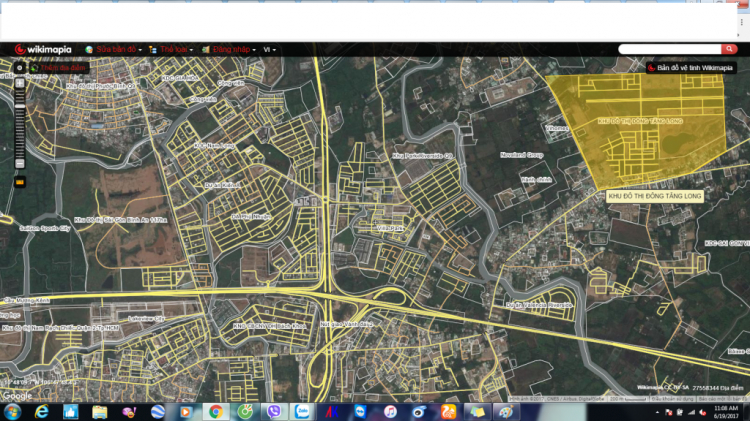Click the Khu Đô thị Sài Gòn Bình An label
The height and width of the screenshot is (421, 750).
point(121,220)
